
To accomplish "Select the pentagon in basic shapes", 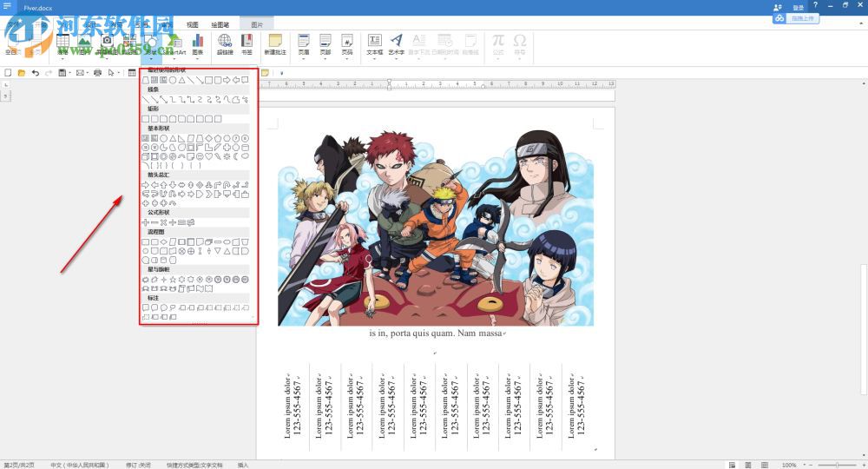I will 218,138.
